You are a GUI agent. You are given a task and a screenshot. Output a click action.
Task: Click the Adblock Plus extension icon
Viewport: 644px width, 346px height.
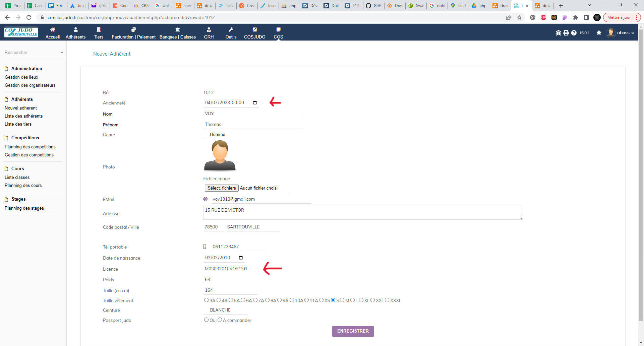pos(543,17)
